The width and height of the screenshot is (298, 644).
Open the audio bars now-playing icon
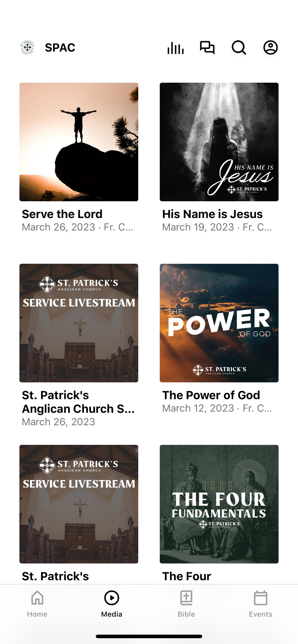click(175, 48)
